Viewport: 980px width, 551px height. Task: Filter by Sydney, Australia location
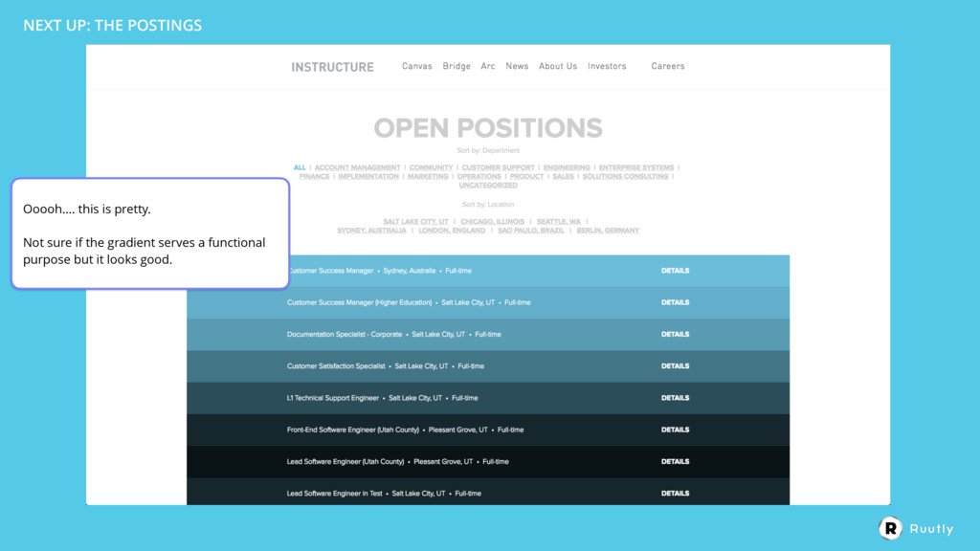tap(372, 231)
